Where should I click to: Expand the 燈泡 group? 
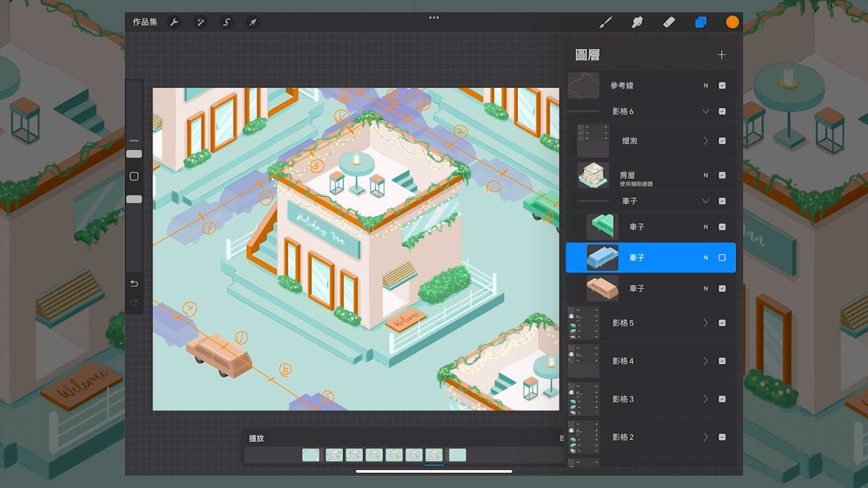point(705,141)
